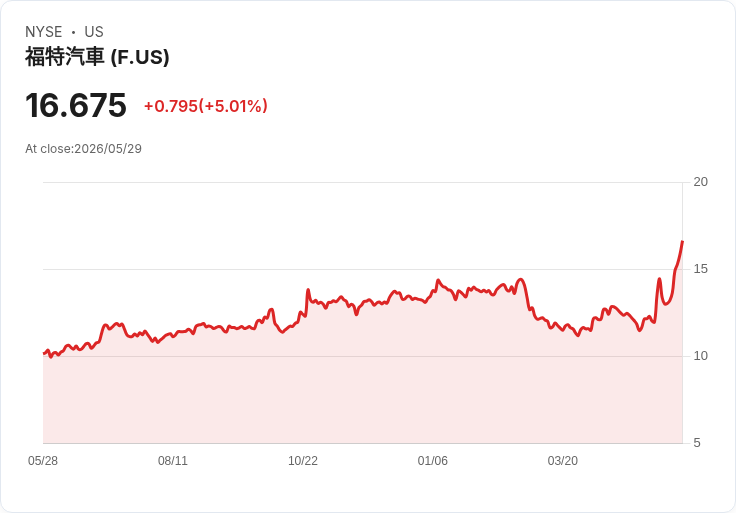Click the chart line dip above 03/20

pos(578,335)
